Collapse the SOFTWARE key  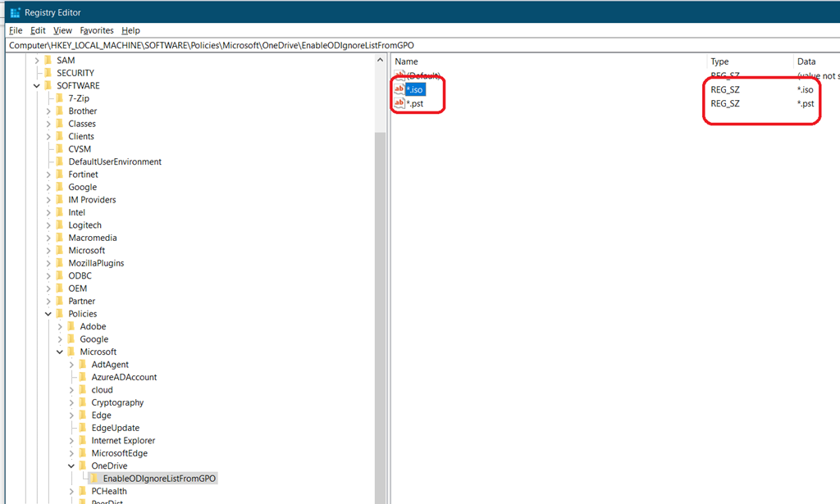36,85
